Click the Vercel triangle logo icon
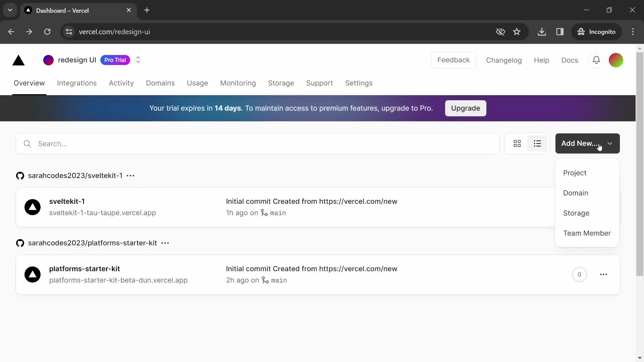The width and height of the screenshot is (644, 362). (x=18, y=60)
